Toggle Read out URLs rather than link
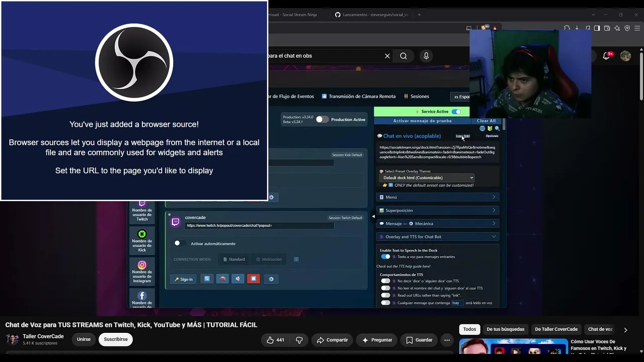644x362 pixels. click(x=385, y=295)
